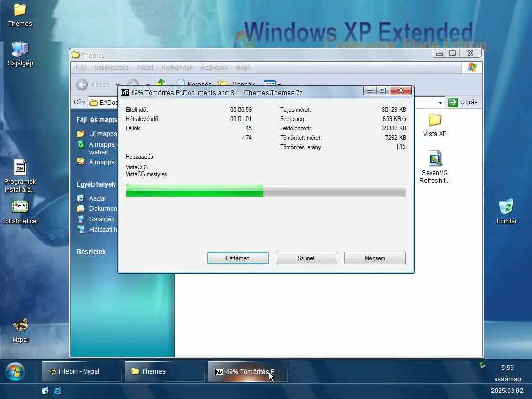Image resolution: width=532 pixels, height=399 pixels.
Task: Click the Up folder icon in Explorer toolbar
Action: pyautogui.click(x=161, y=83)
